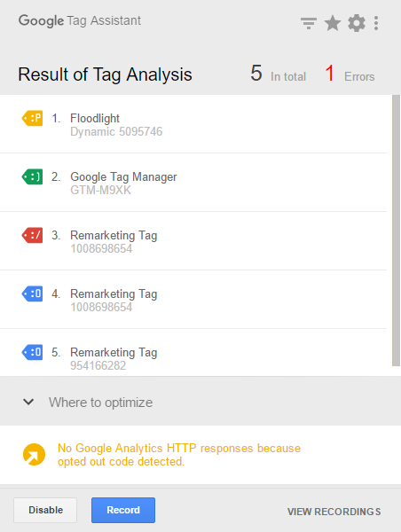Image resolution: width=401 pixels, height=532 pixels.
Task: Open Remarketing Tag number 3 details
Action: (x=193, y=241)
